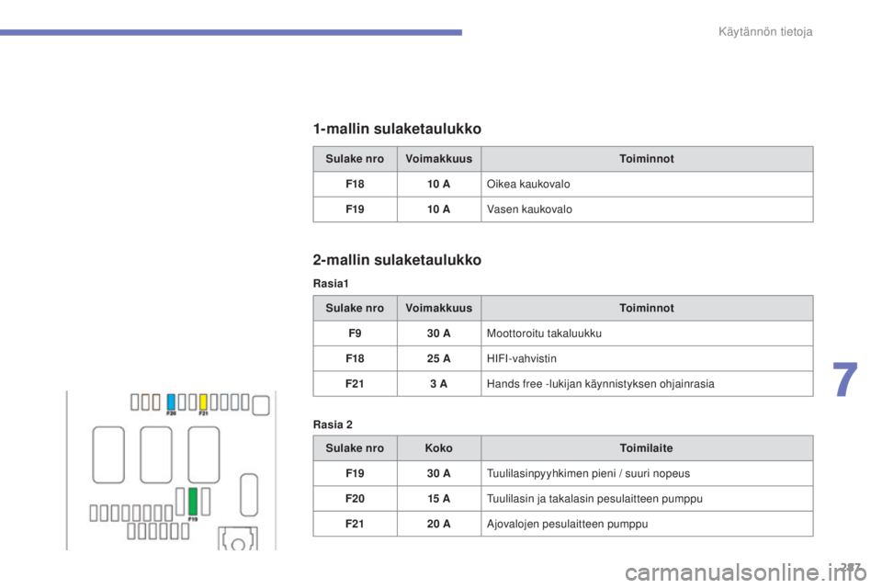Click "Tuulilasinpyyhkimen pieni / suuri nopeus" cell
This screenshot has height=588, width=882.
tap(647, 474)
